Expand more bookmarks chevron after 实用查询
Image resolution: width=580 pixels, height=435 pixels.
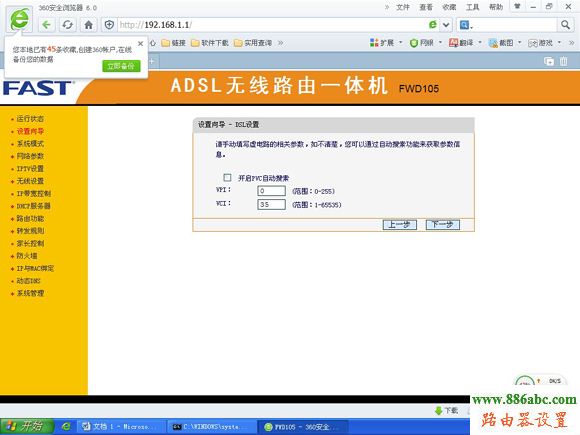[x=280, y=43]
